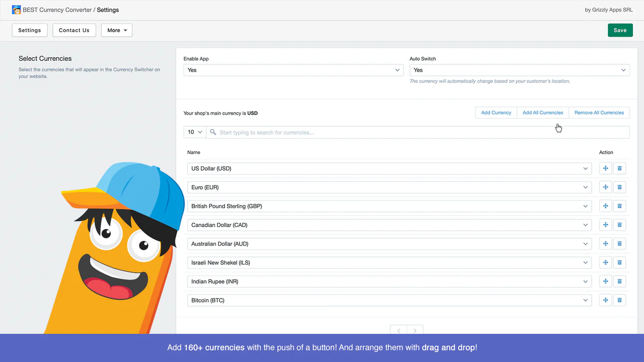
Task: Click trash icon for British Pound Sterling
Action: pos(619,206)
